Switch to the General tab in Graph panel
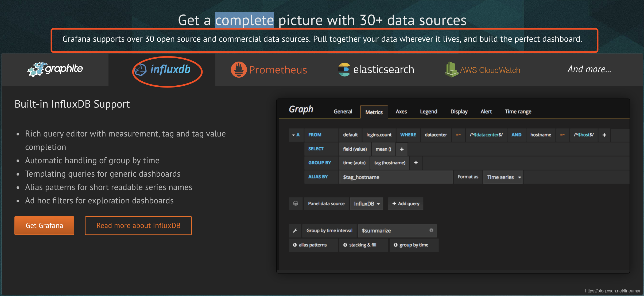This screenshot has height=296, width=644. click(342, 111)
